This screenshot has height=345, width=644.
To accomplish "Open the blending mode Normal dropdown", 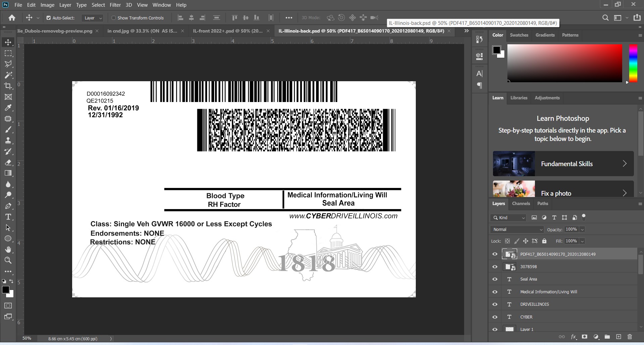I will click(517, 230).
